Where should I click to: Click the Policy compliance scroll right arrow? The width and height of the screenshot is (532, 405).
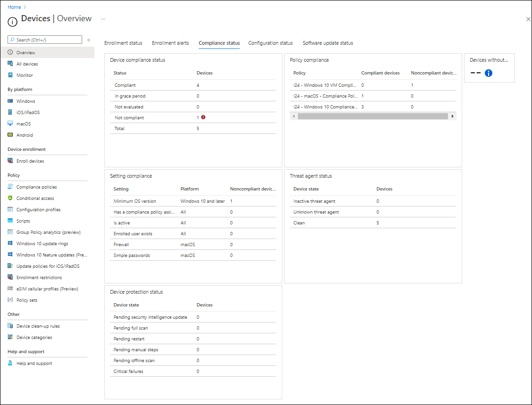point(453,116)
